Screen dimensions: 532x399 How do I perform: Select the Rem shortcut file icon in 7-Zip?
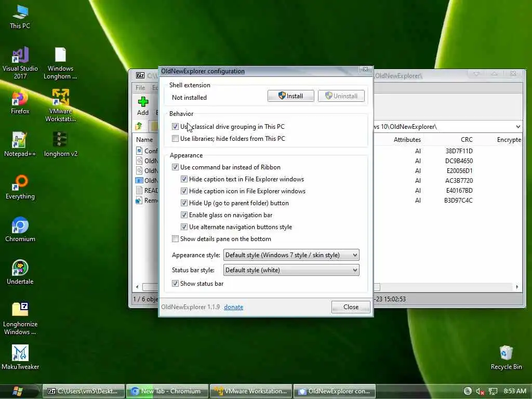pos(139,200)
